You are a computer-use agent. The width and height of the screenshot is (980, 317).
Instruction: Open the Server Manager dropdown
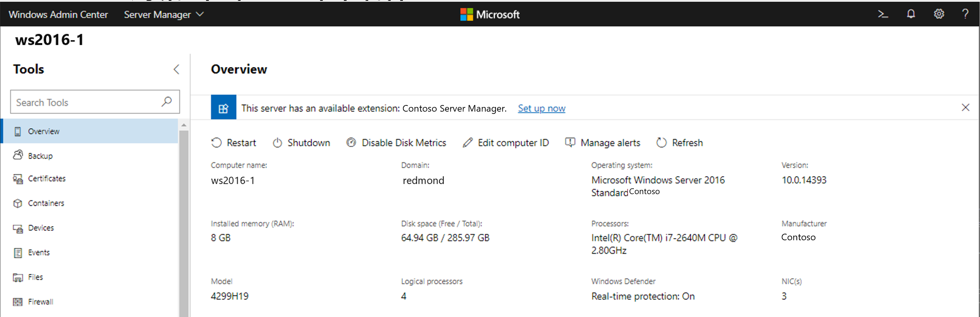click(x=164, y=15)
